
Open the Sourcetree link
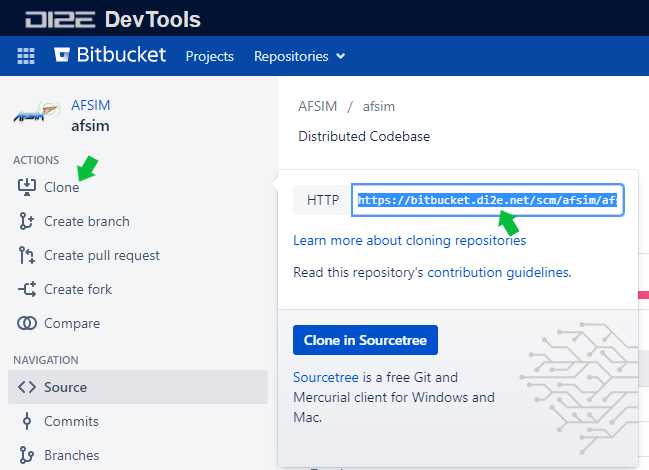click(x=326, y=377)
